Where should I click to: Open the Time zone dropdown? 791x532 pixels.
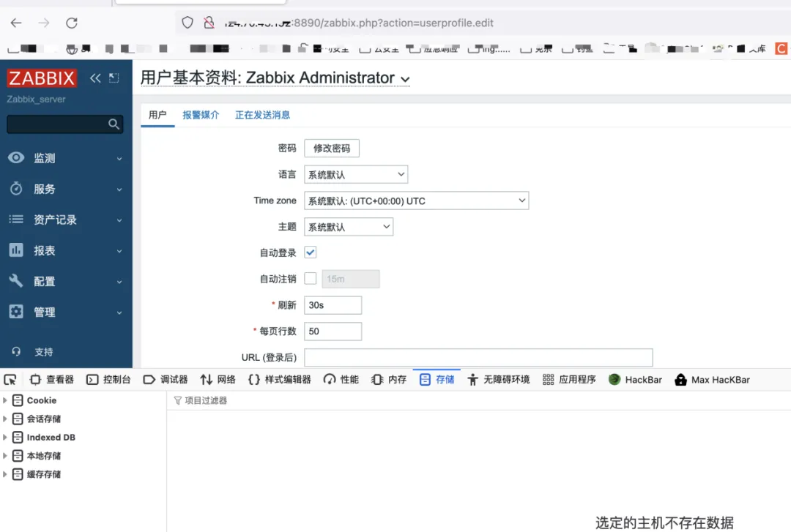(x=416, y=201)
